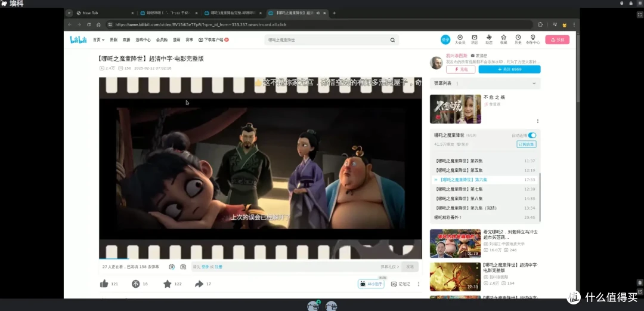Open a new browser tab

[x=334, y=13]
